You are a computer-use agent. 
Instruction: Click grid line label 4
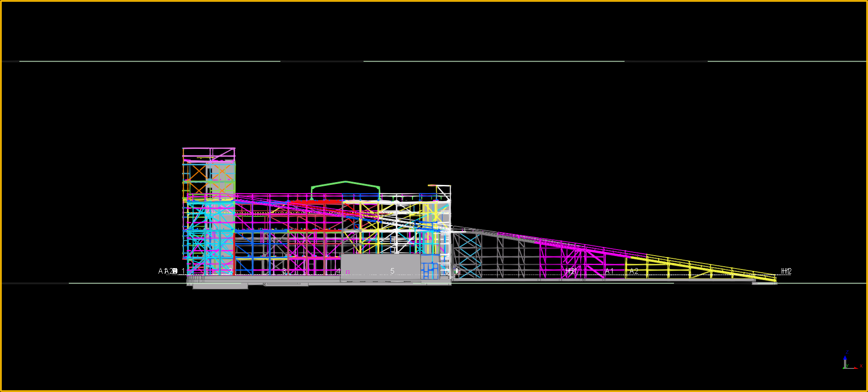(x=338, y=271)
